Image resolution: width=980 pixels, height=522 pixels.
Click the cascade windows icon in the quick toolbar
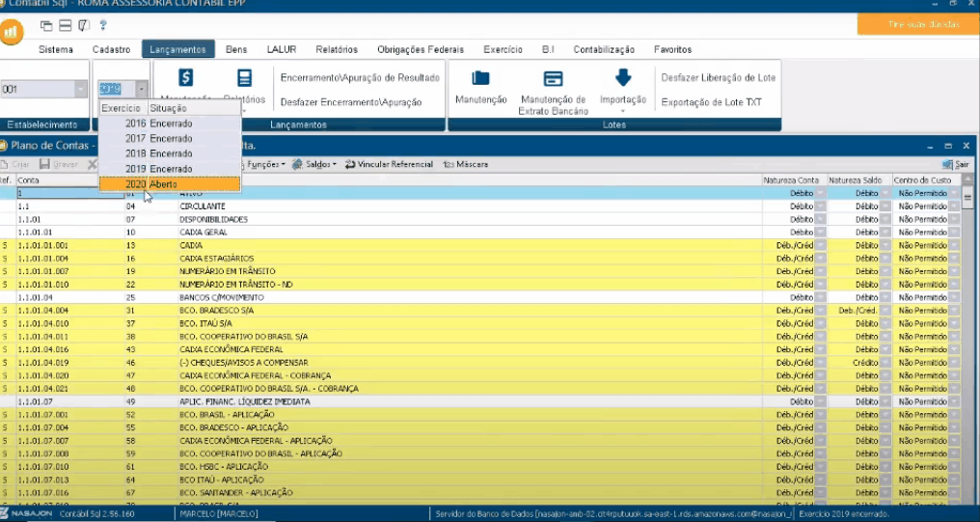coord(46,26)
